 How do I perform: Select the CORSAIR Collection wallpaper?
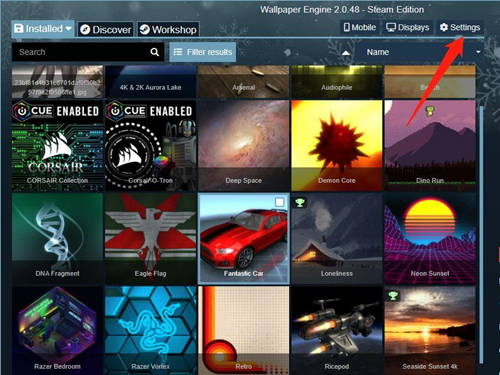(57, 146)
